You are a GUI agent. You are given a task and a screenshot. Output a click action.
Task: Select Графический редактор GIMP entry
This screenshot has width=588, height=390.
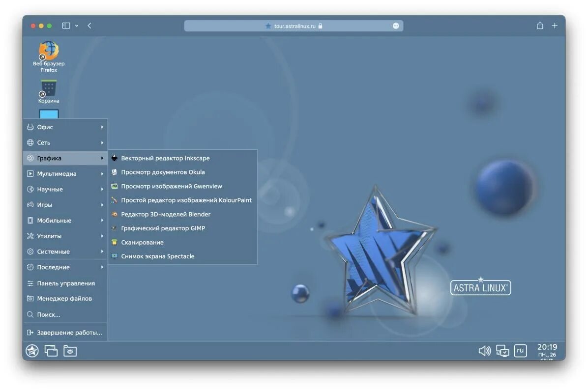pyautogui.click(x=182, y=228)
